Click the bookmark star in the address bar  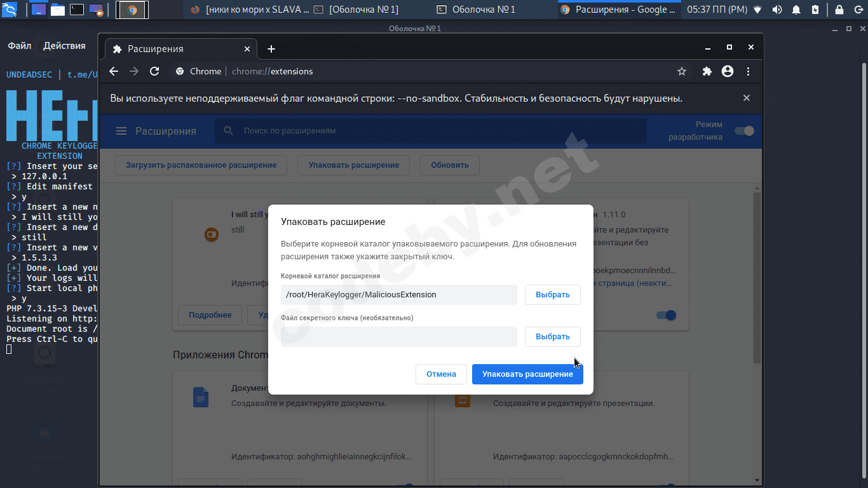pos(682,71)
